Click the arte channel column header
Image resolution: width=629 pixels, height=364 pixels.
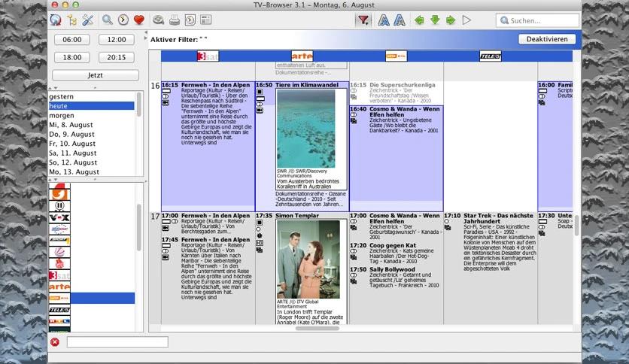(x=302, y=56)
